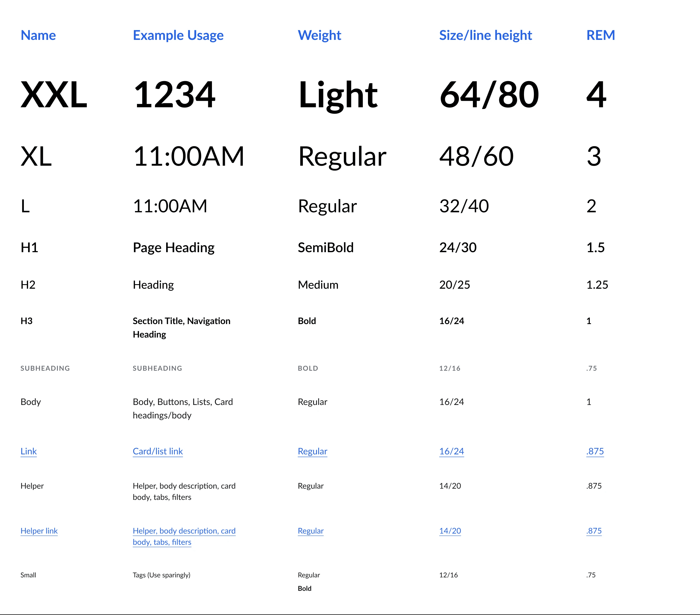This screenshot has height=615, width=700.
Task: Click the 64/80 size text
Action: click(x=489, y=95)
